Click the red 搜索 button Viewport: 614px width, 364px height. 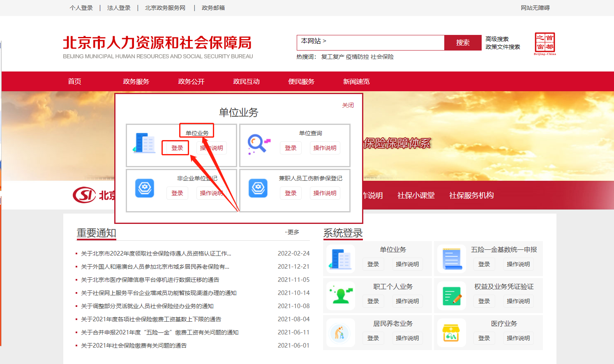click(x=463, y=43)
